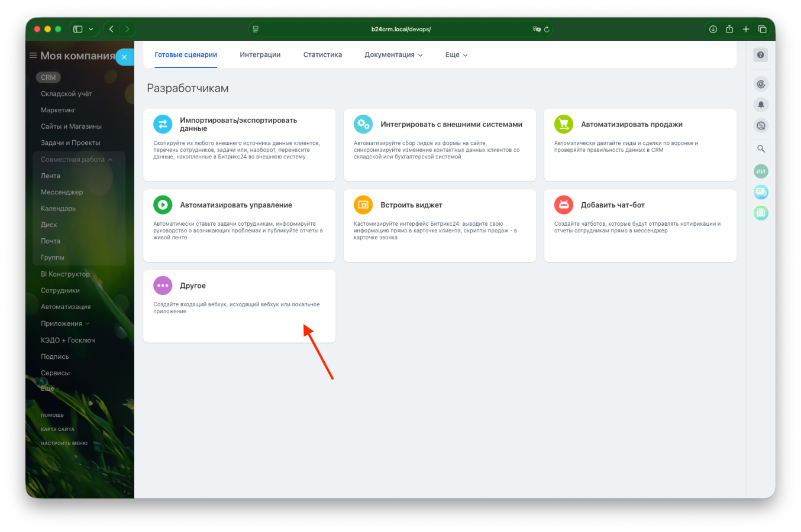Open Мессенджер in left sidebar
The image size is (801, 532).
click(62, 192)
